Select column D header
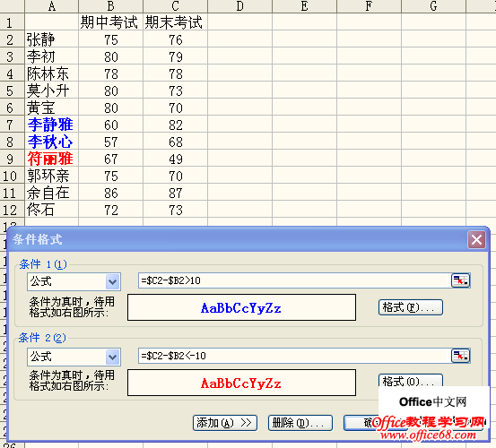This screenshot has height=448, width=496. 239,6
